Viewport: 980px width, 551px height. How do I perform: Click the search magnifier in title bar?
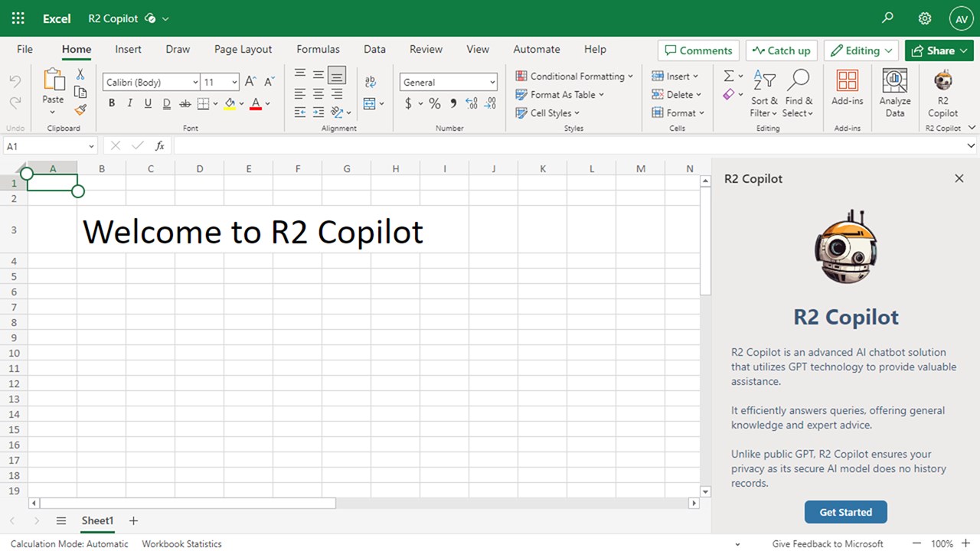coord(888,18)
